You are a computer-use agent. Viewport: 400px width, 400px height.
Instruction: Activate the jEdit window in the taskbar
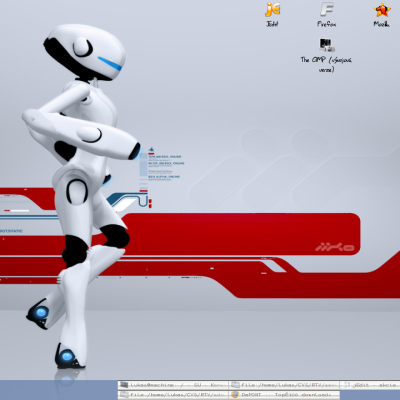click(x=370, y=385)
